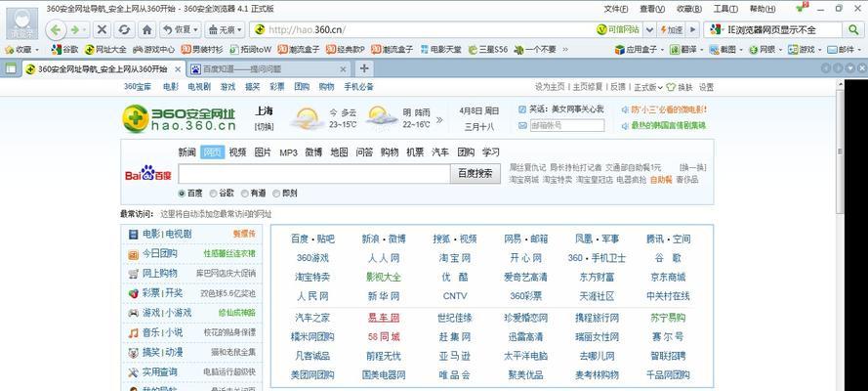Open the 查看(V) menu

click(652, 9)
